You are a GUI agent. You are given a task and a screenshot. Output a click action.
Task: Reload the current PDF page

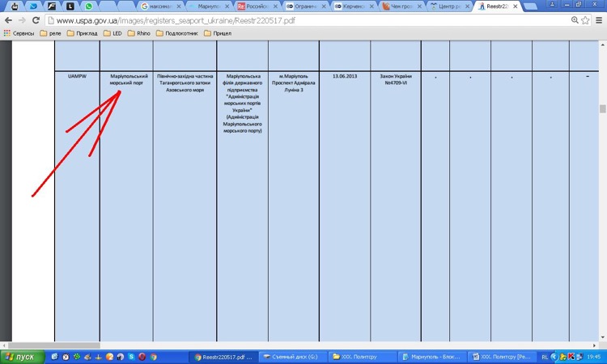tap(36, 19)
